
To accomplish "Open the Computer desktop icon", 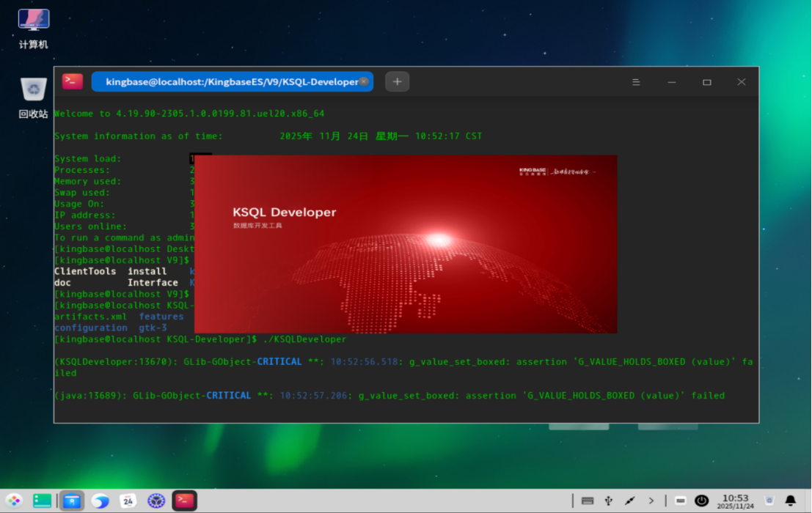I will 34,29.
